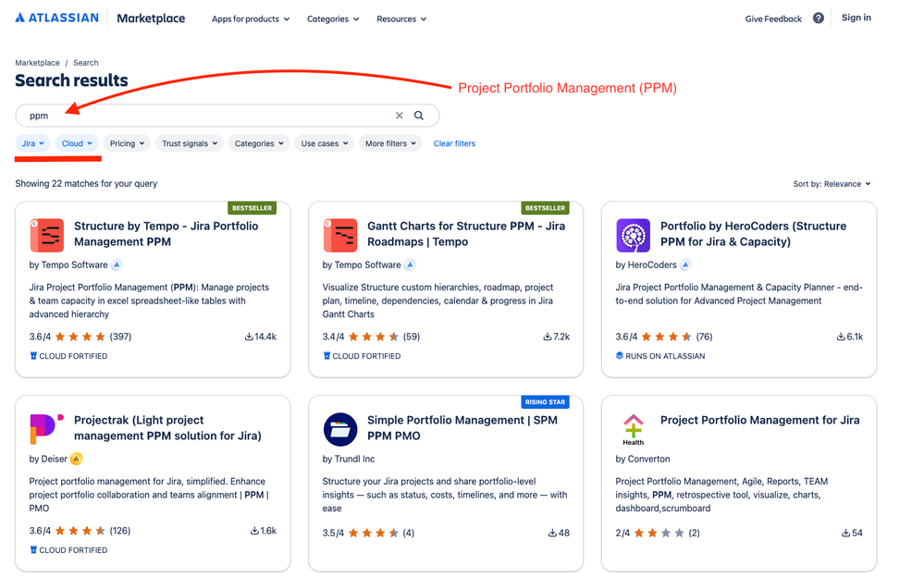Click partner badge beside HeroCoders
This screenshot has width=924, height=577.
[x=684, y=265]
